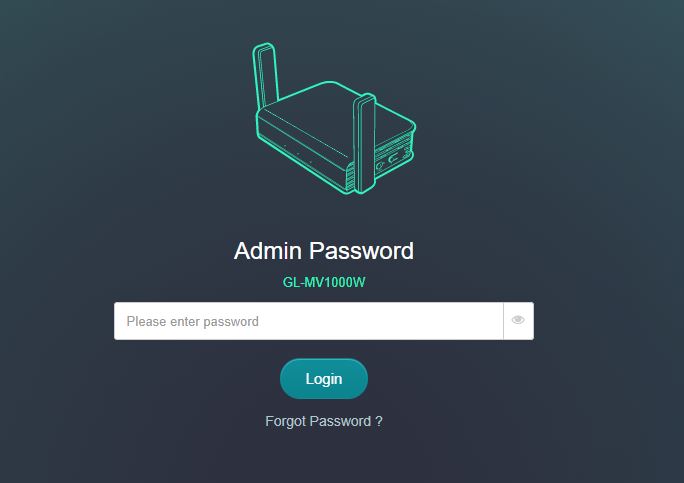Open the Forgot Password link
This screenshot has height=483, width=684.
[324, 421]
